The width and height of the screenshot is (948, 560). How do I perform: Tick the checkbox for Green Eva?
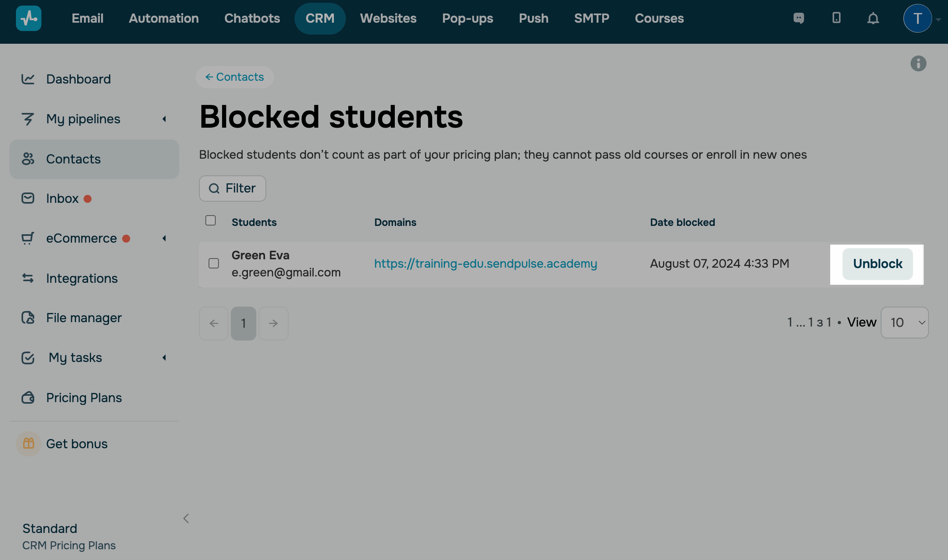pyautogui.click(x=214, y=263)
